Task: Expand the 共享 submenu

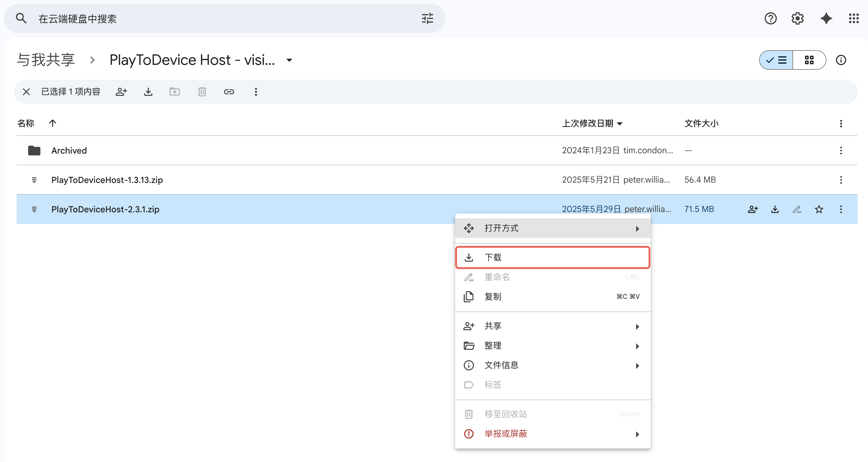Action: 553,326
